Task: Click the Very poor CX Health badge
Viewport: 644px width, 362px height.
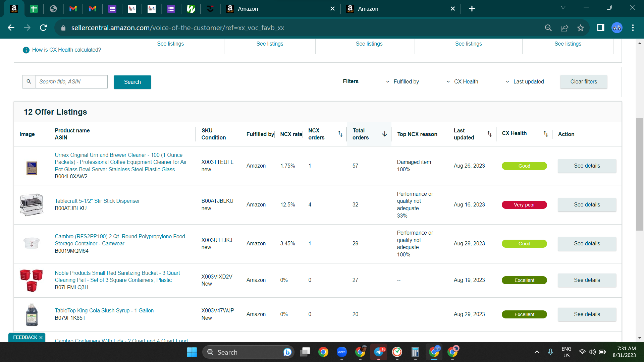Action: coord(524,205)
